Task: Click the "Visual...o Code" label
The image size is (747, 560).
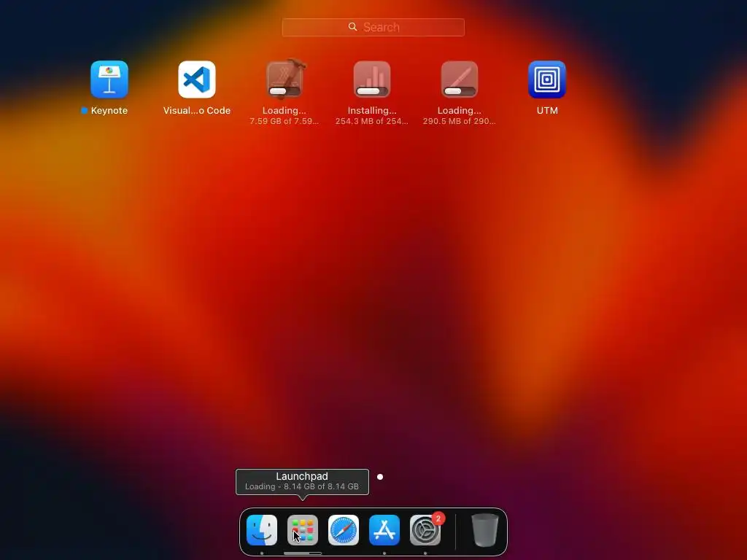Action: point(197,111)
